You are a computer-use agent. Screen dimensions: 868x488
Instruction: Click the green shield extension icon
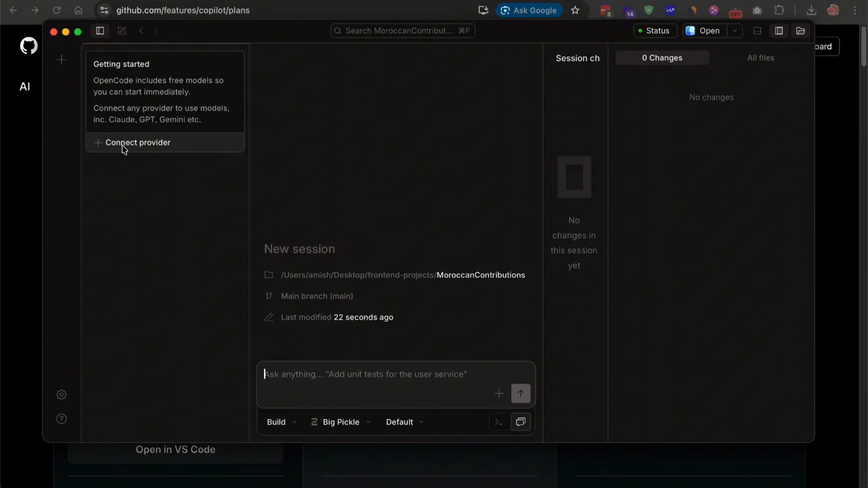coord(649,10)
